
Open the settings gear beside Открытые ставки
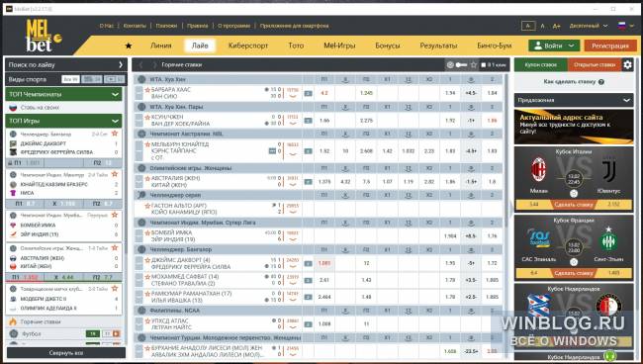tap(627, 64)
